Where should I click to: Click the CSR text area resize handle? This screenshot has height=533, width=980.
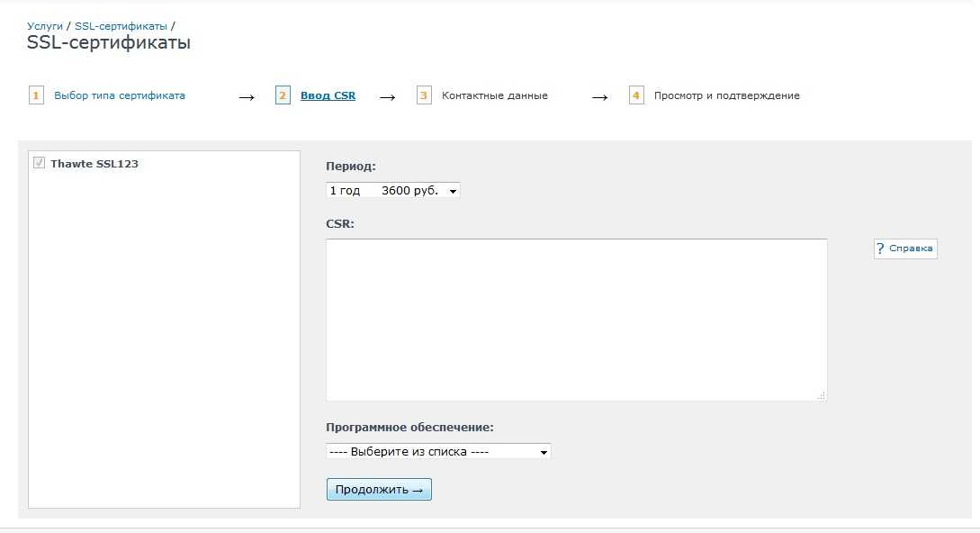(822, 395)
